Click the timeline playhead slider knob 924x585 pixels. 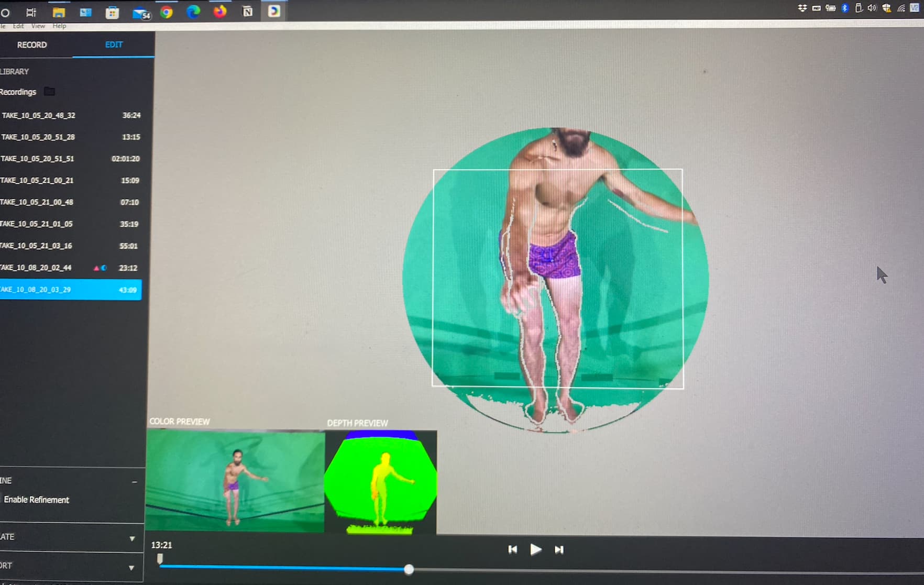[x=409, y=569]
